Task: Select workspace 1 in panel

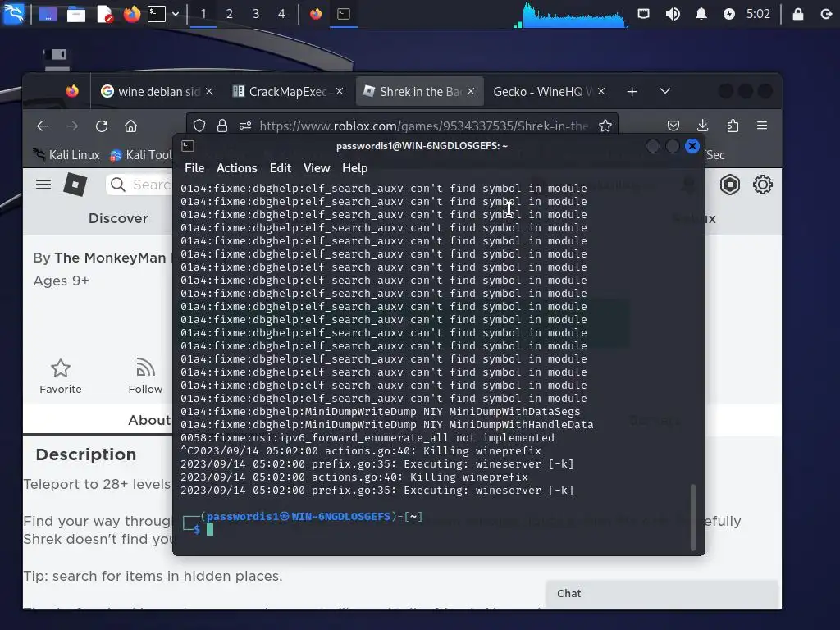Action: click(203, 14)
